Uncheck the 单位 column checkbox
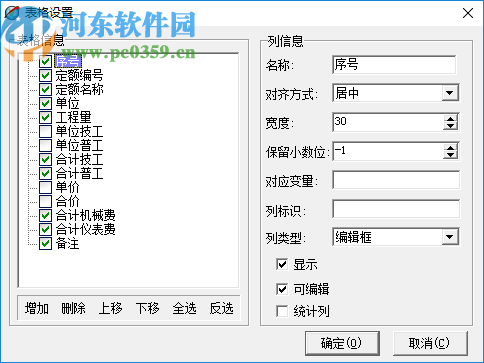Screen dimensions: 484x363 (x=46, y=103)
